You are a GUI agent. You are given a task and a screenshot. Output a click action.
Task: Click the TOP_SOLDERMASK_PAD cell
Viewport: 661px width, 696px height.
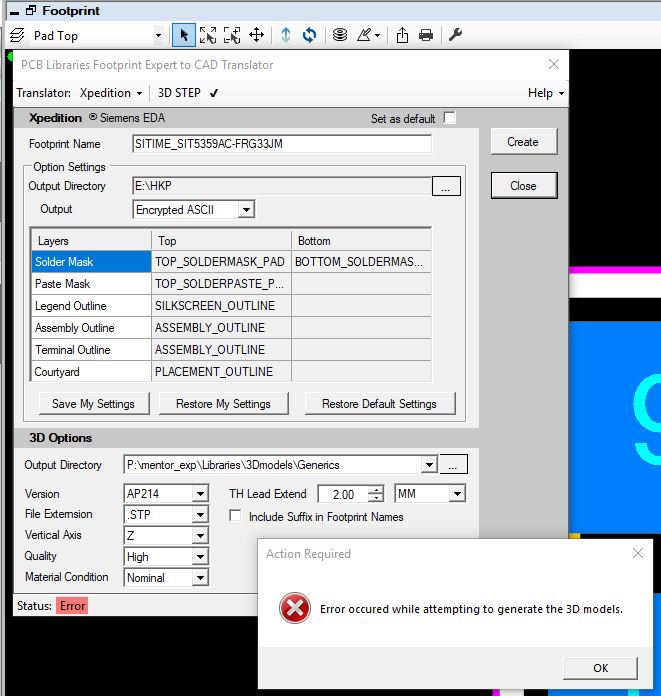tap(221, 261)
